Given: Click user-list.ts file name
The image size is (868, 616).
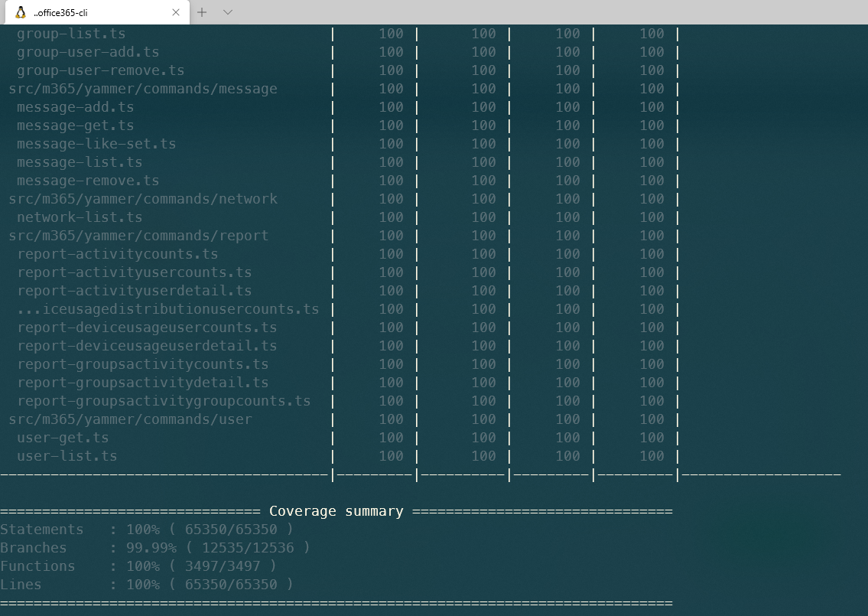Looking at the screenshot, I should pyautogui.click(x=67, y=456).
